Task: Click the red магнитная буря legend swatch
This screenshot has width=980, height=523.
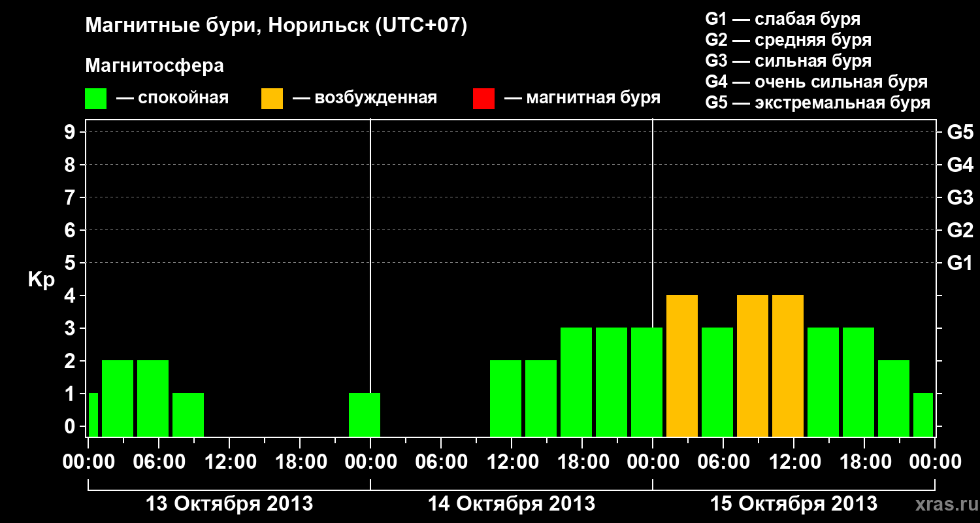Action: (483, 99)
